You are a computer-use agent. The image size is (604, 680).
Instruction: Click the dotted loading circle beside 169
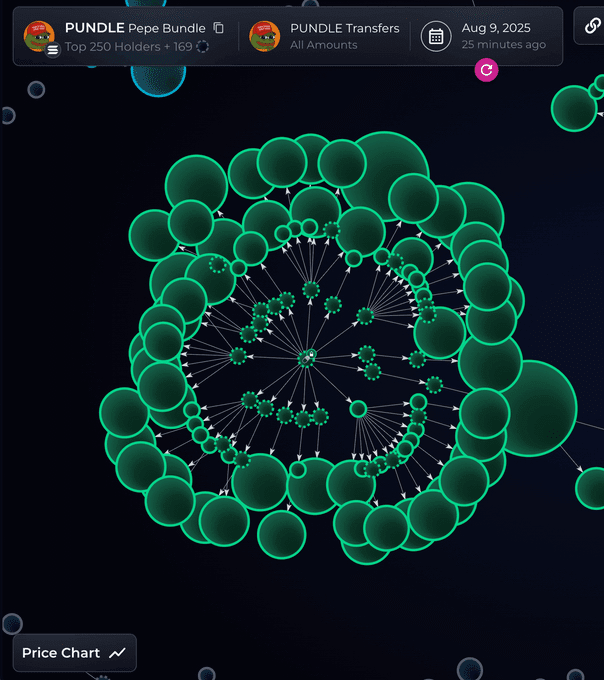(x=202, y=46)
